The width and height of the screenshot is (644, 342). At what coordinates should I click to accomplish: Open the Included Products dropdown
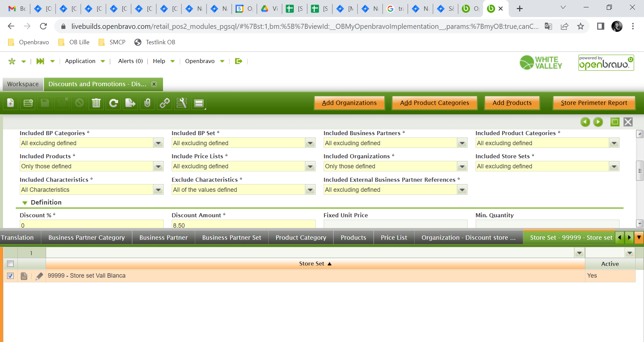(x=158, y=167)
